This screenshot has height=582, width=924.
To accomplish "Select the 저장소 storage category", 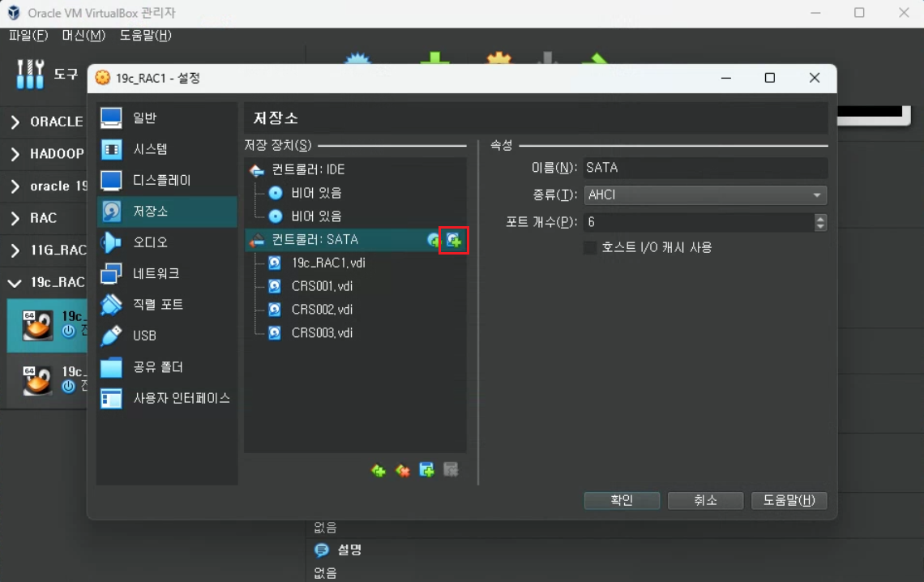I will coord(167,212).
